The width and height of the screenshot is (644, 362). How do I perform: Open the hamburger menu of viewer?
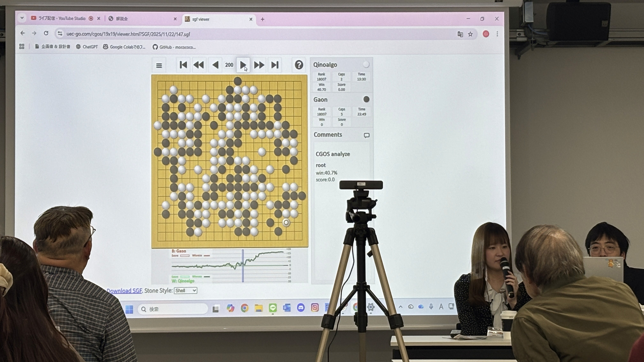[x=159, y=65]
